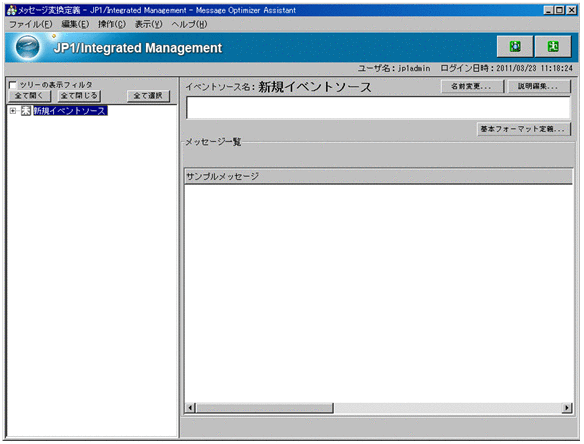Open the ファイル(F) menu
This screenshot has width=584, height=444.
coord(31,24)
